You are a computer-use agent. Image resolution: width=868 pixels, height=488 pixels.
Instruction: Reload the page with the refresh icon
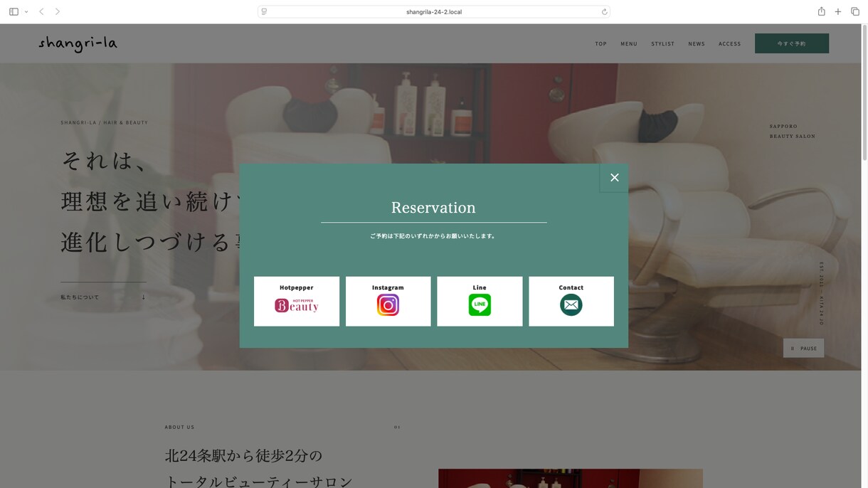coord(604,11)
